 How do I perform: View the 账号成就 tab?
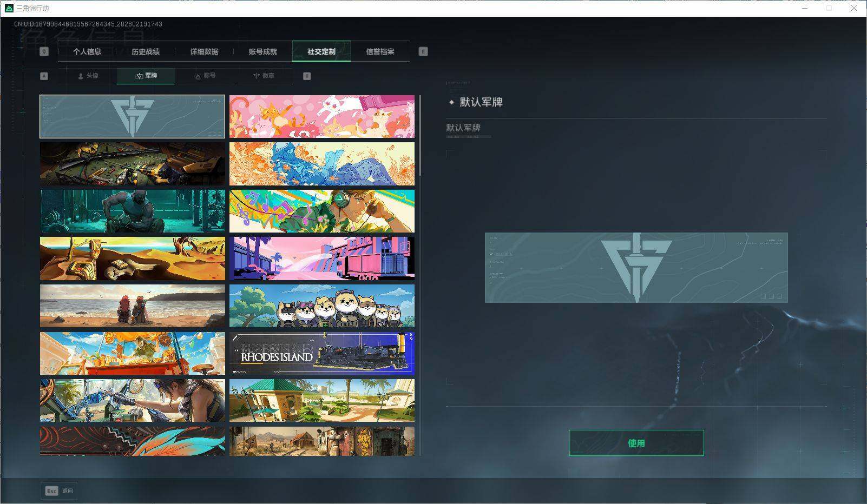coord(262,52)
